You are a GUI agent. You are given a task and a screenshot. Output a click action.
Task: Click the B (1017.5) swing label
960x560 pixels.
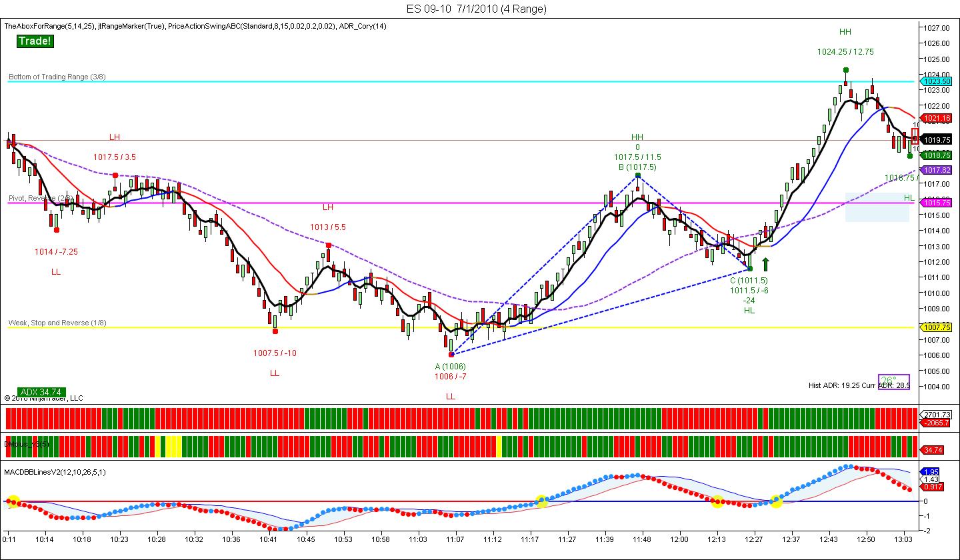click(x=637, y=167)
